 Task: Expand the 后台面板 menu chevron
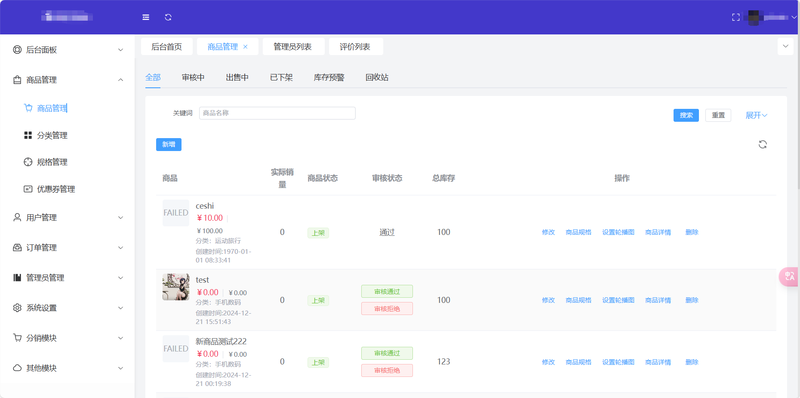(120, 50)
